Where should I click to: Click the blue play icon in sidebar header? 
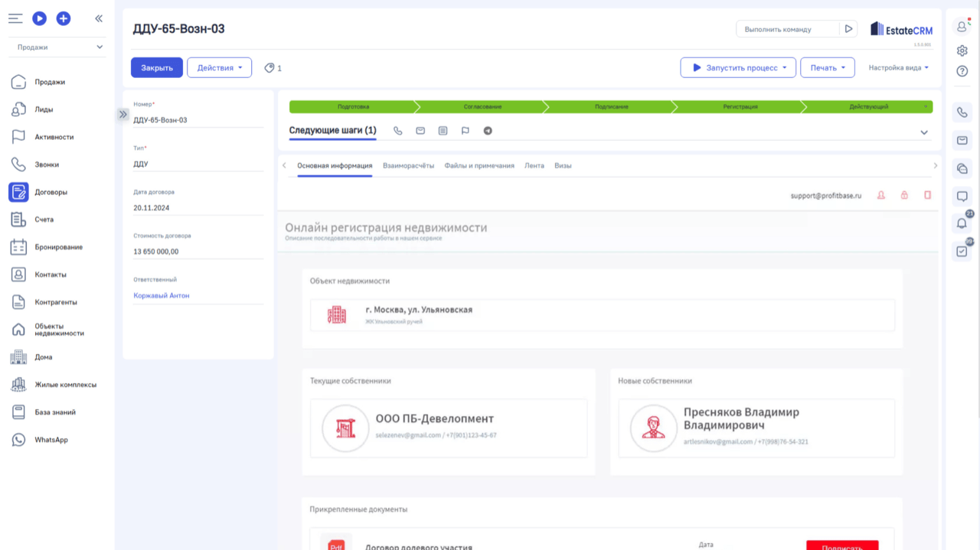coord(40,18)
